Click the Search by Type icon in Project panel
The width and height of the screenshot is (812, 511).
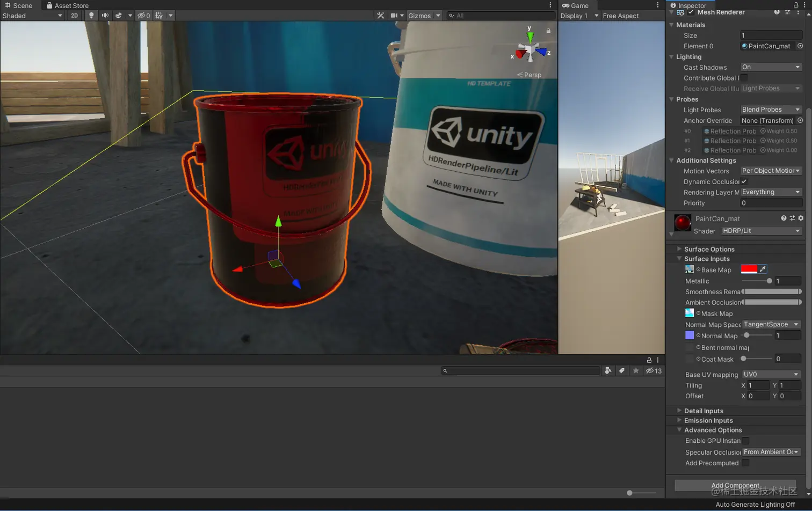pyautogui.click(x=608, y=370)
